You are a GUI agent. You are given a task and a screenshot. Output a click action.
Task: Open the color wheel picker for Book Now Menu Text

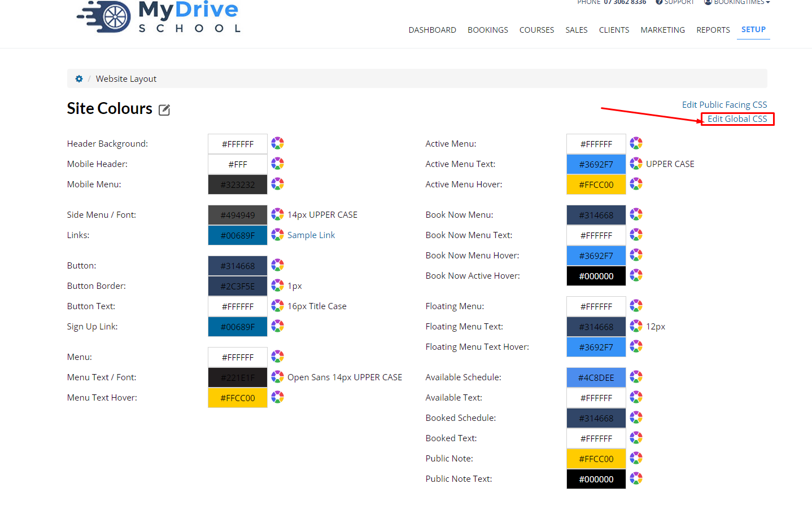point(636,235)
